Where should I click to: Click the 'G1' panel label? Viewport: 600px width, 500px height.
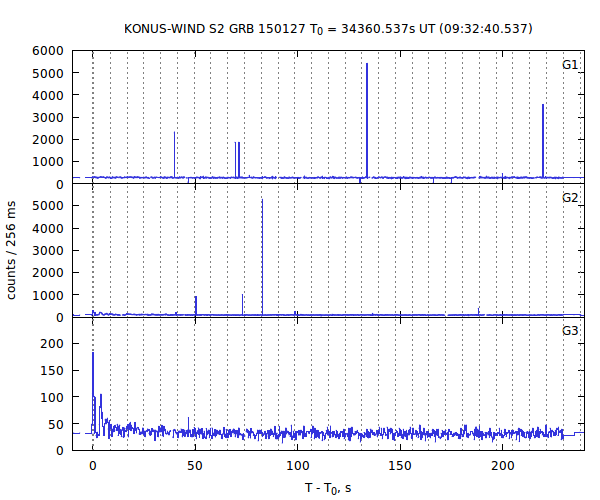(x=570, y=65)
